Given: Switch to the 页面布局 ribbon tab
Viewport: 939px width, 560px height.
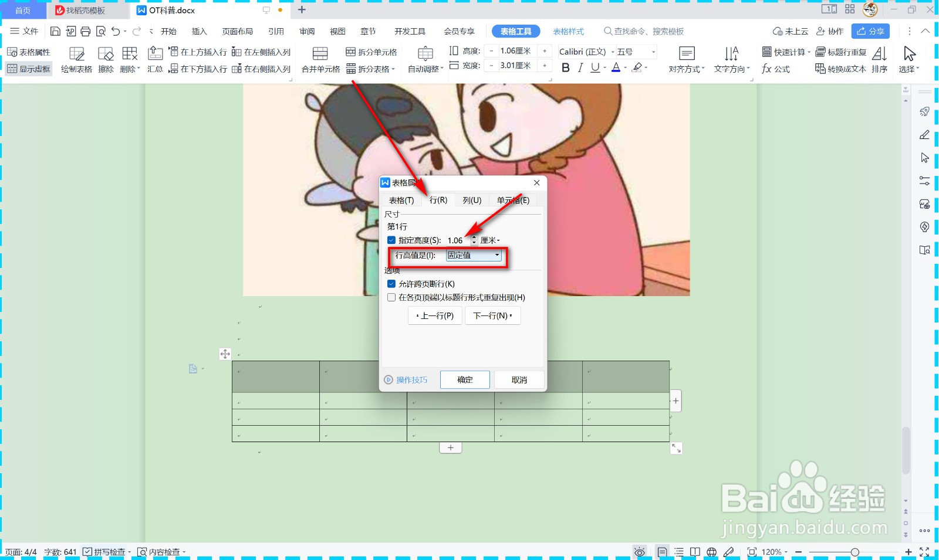Looking at the screenshot, I should tap(238, 31).
